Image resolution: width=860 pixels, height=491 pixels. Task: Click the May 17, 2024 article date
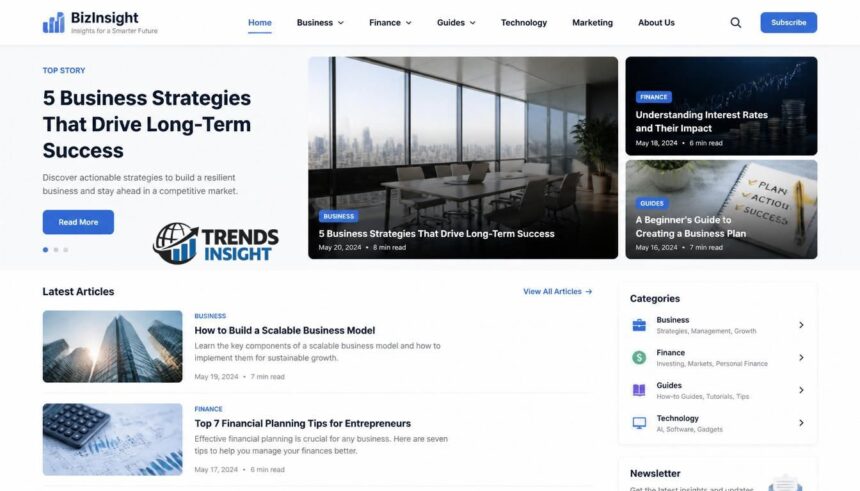coord(216,470)
